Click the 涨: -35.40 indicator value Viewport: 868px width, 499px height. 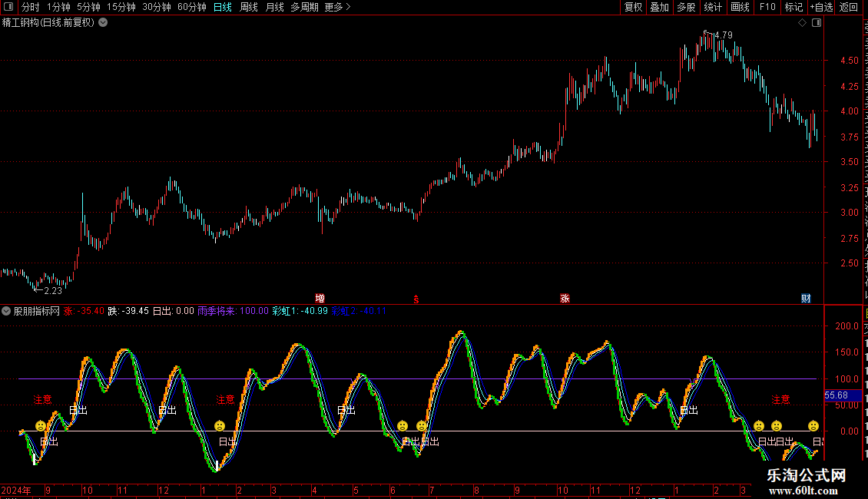(x=84, y=311)
